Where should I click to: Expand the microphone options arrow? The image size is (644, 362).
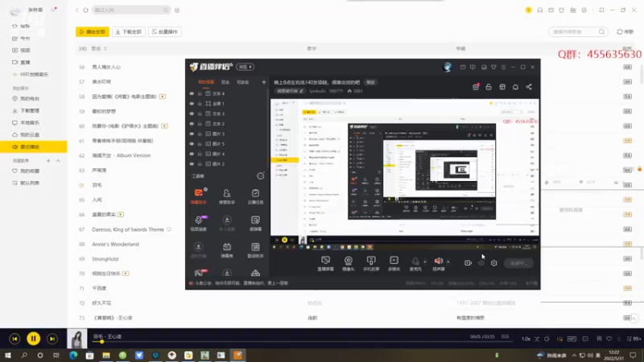[x=425, y=261]
